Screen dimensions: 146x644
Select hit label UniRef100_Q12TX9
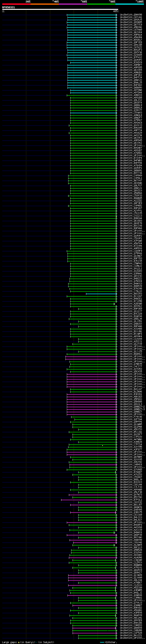pos(131,344)
